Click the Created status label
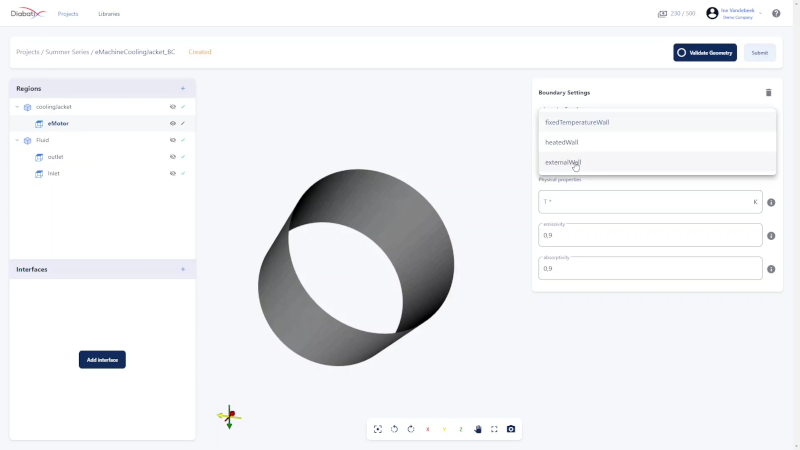The image size is (800, 450). click(199, 52)
